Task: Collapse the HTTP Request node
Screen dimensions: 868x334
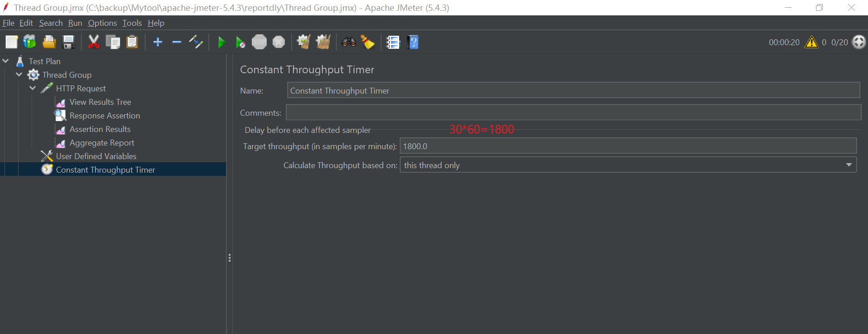Action: [x=33, y=88]
